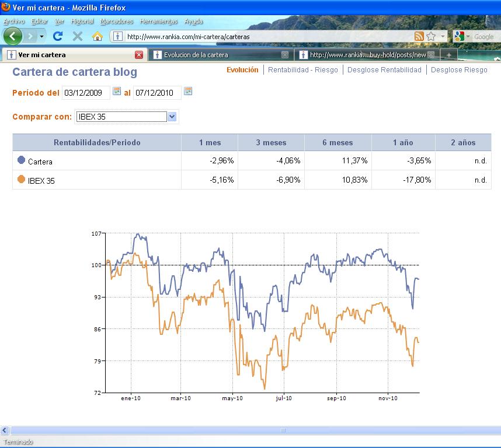Screen dimensions: 501x448
Task: Click the blue Cartera legend dot
Action: click(x=22, y=160)
